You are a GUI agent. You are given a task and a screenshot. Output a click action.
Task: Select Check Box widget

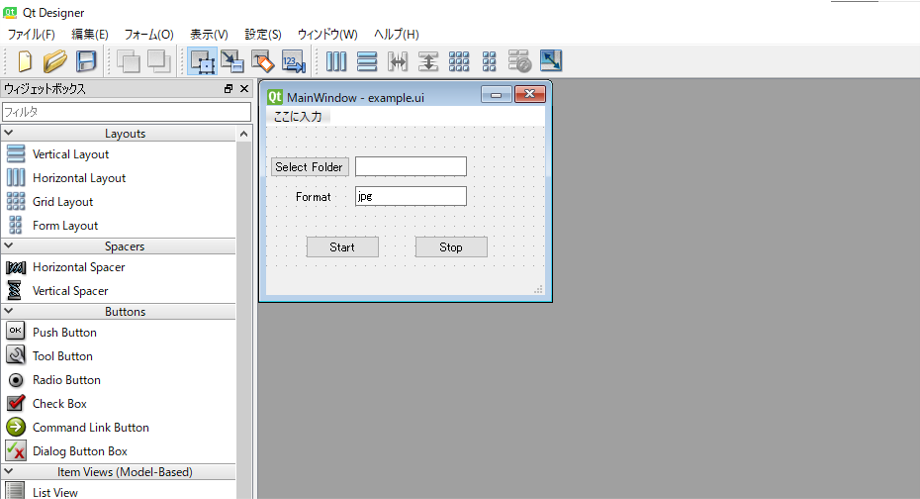pos(59,404)
